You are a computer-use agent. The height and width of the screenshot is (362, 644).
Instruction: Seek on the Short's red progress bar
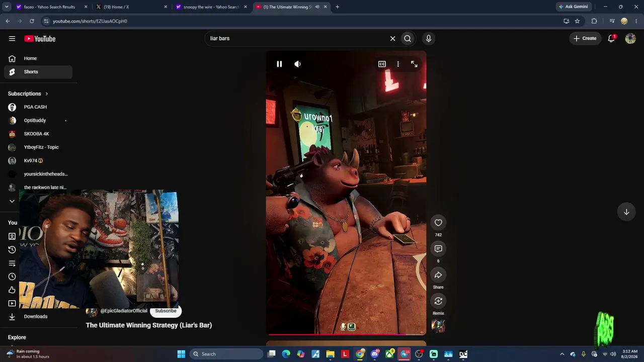pos(346,334)
